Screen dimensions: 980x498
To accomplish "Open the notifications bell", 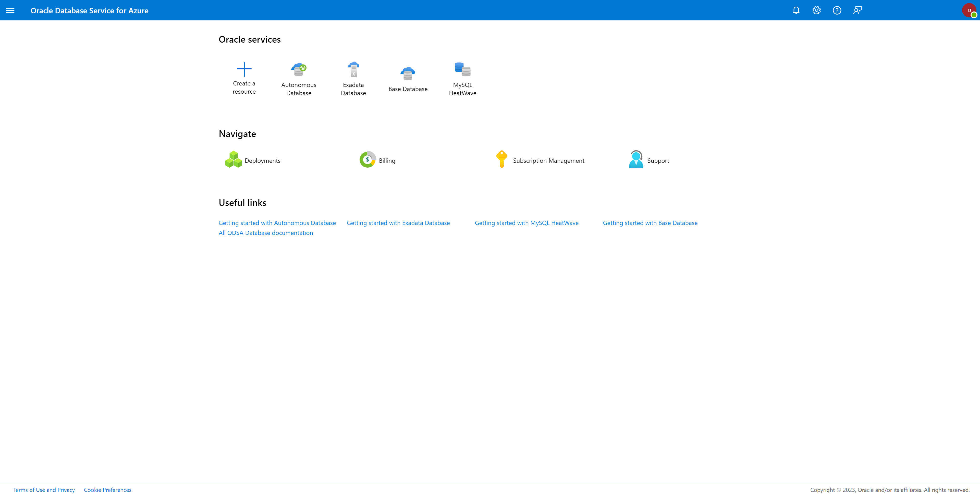I will pos(796,10).
